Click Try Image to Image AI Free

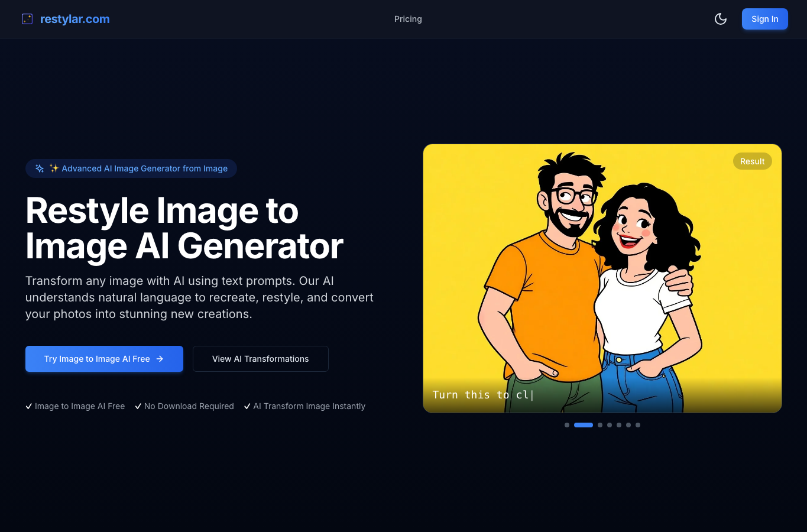pyautogui.click(x=104, y=359)
